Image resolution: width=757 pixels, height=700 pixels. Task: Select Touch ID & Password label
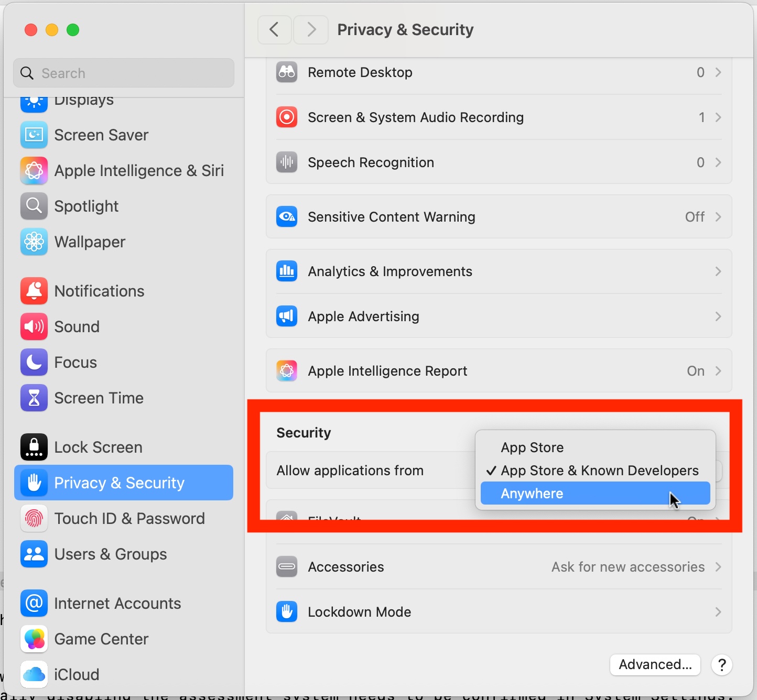129,519
